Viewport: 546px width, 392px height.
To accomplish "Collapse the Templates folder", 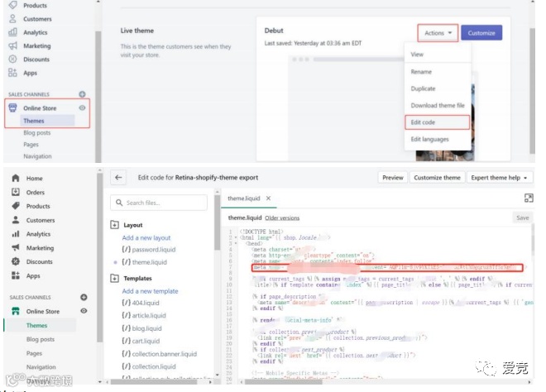I will tap(114, 278).
